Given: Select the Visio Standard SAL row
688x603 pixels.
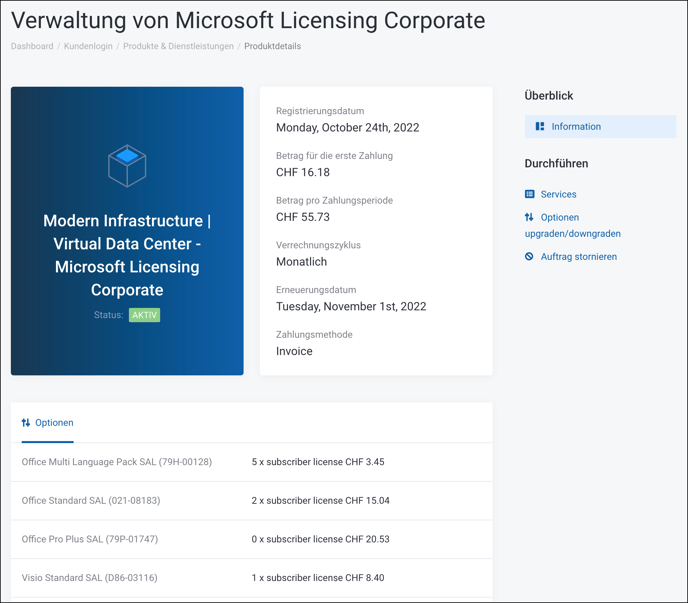Looking at the screenshot, I should tap(90, 578).
